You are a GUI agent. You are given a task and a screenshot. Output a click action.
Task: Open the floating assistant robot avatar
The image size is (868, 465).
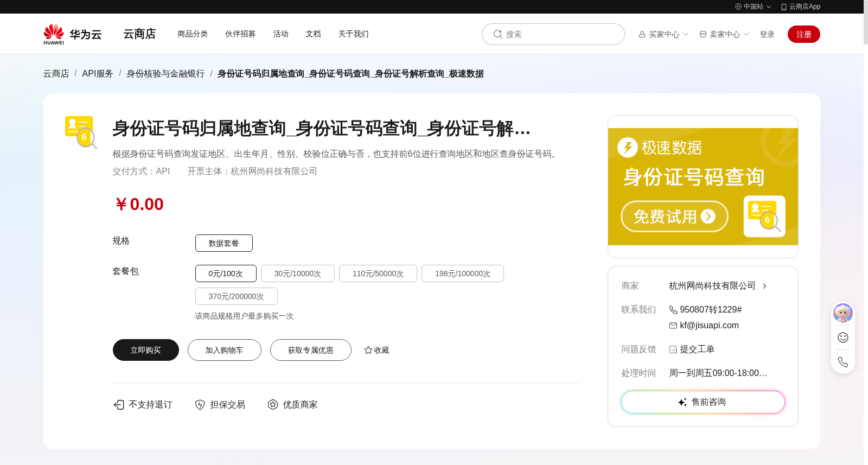coord(843,313)
